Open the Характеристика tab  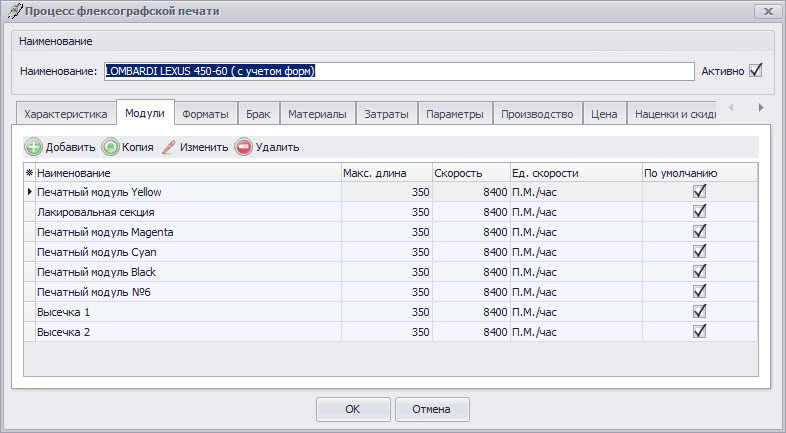66,114
